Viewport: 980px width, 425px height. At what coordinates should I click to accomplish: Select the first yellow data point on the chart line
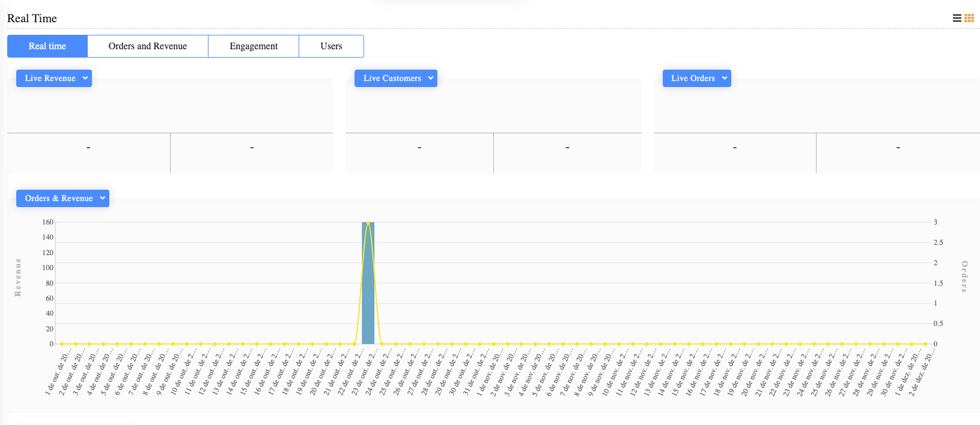tap(61, 344)
